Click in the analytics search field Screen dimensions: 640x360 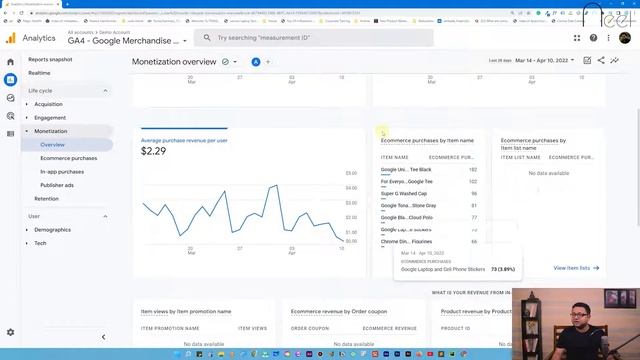click(x=313, y=38)
